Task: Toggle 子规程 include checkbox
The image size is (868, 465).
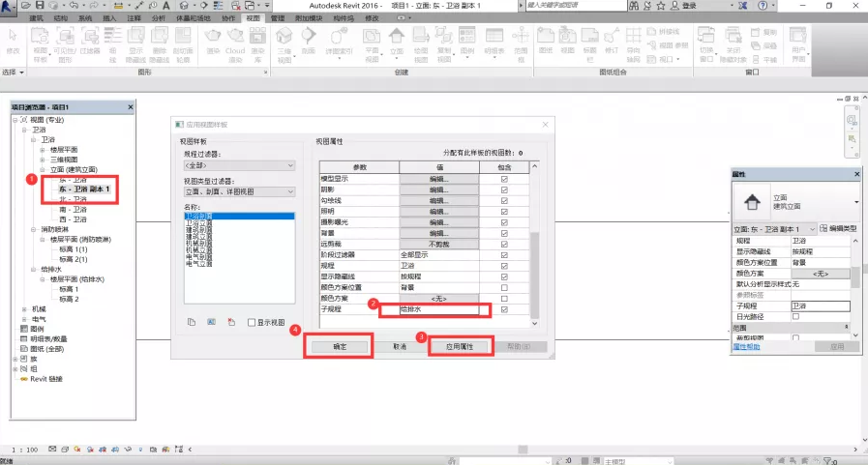Action: pyautogui.click(x=504, y=309)
